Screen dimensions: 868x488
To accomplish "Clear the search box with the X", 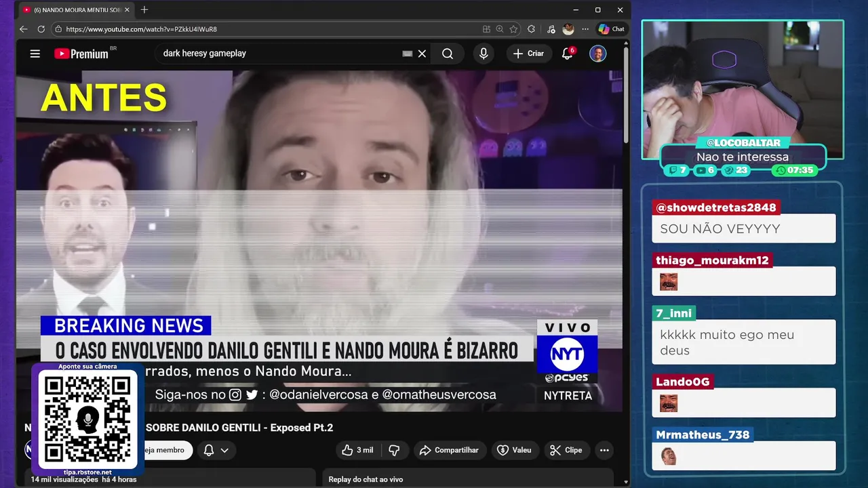I will tap(422, 54).
